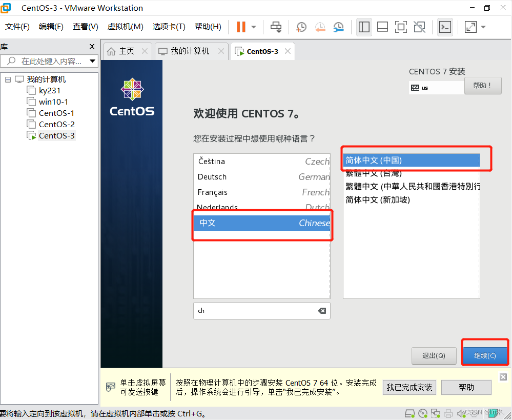512x420 pixels.
Task: Select win10-1 in the library tree
Action: [x=53, y=102]
